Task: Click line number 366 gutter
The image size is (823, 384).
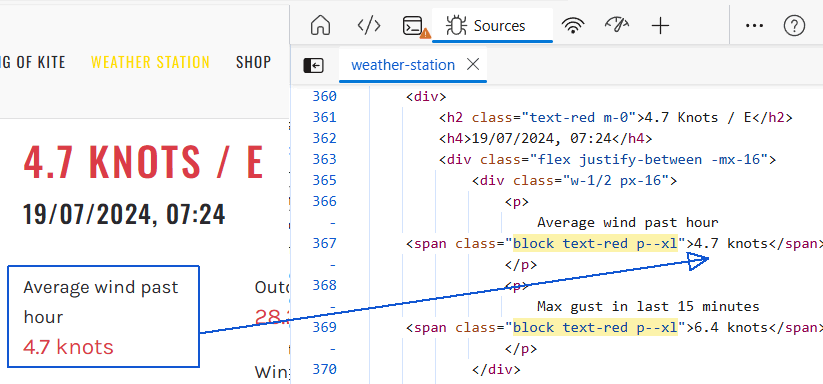Action: [x=324, y=201]
